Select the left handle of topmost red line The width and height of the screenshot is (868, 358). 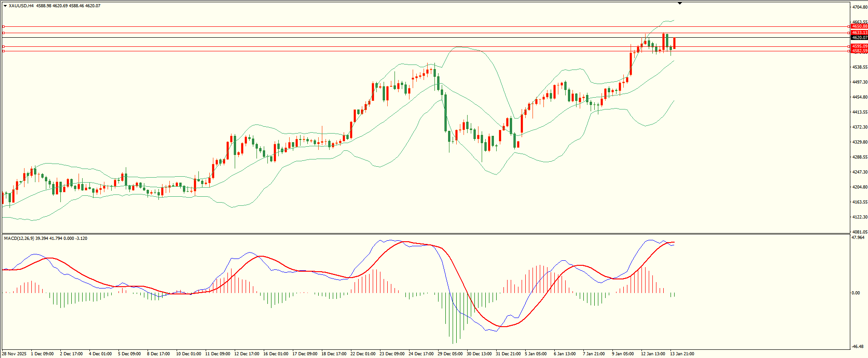click(x=4, y=27)
